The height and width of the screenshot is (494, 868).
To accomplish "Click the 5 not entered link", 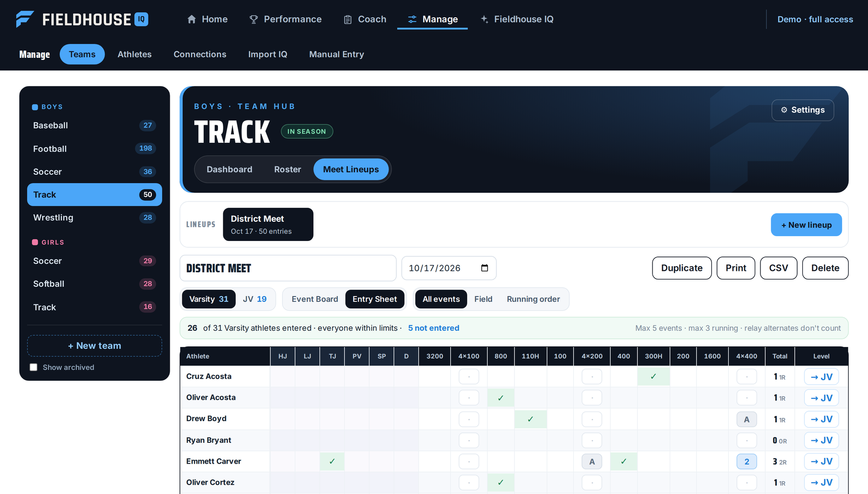I will (434, 328).
